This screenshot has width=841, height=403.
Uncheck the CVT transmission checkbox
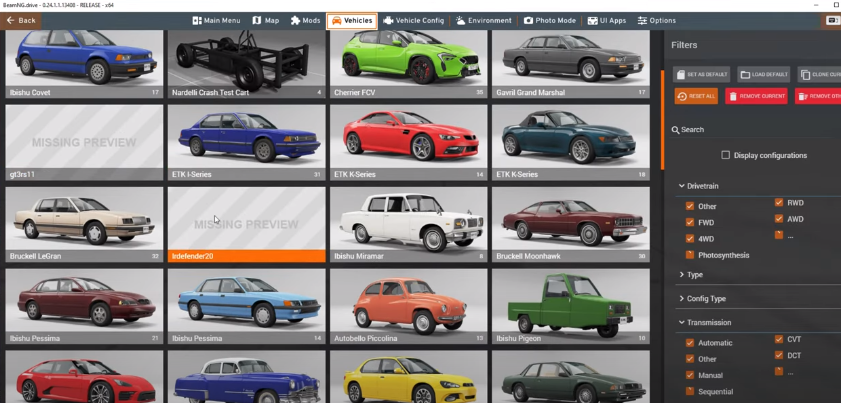[x=779, y=339]
